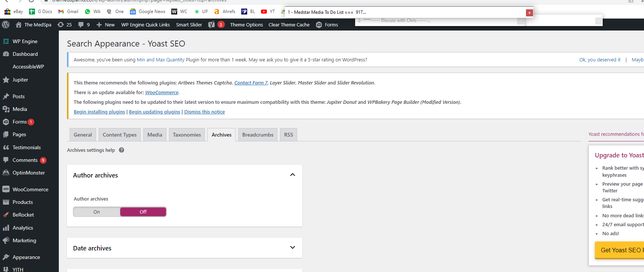Screen dimensions: 644x272
Task: Expand the Date archives section
Action: point(293,247)
